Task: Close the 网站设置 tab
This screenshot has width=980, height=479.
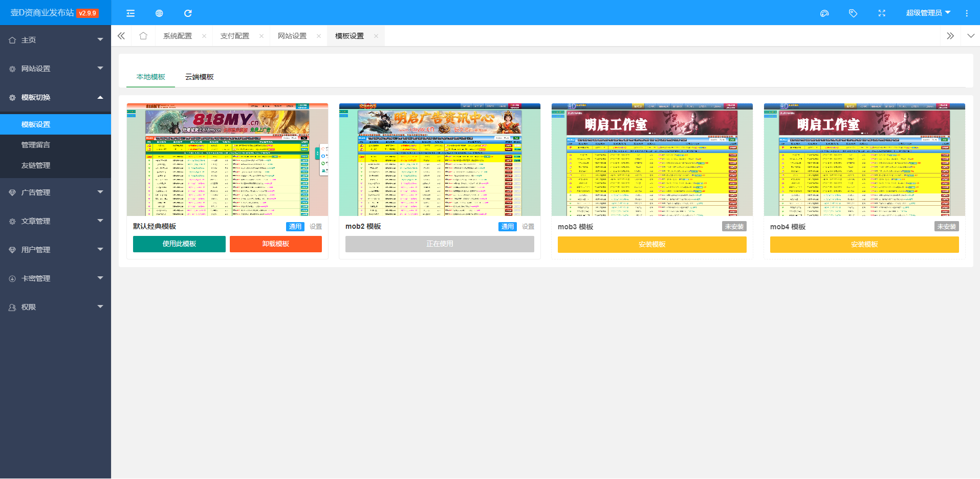Action: (319, 36)
